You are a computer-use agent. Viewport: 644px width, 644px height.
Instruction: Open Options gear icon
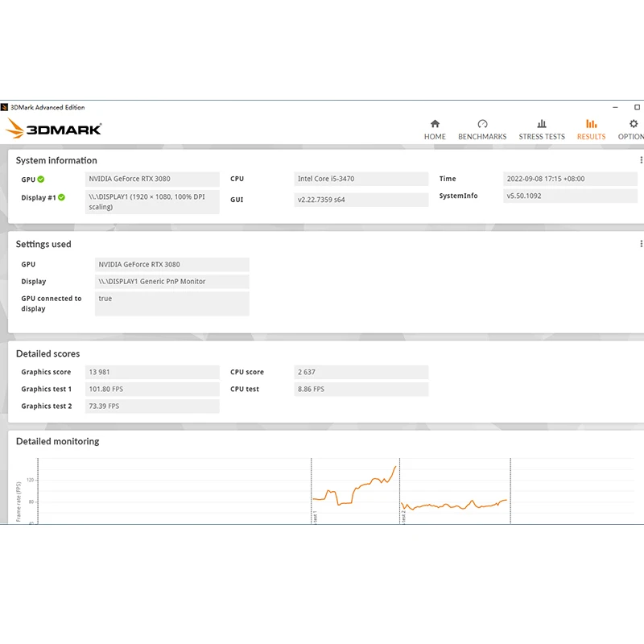click(634, 124)
